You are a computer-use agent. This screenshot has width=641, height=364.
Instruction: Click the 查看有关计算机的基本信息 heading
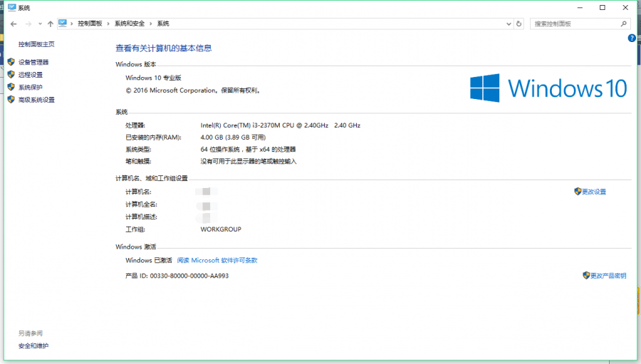(x=164, y=48)
